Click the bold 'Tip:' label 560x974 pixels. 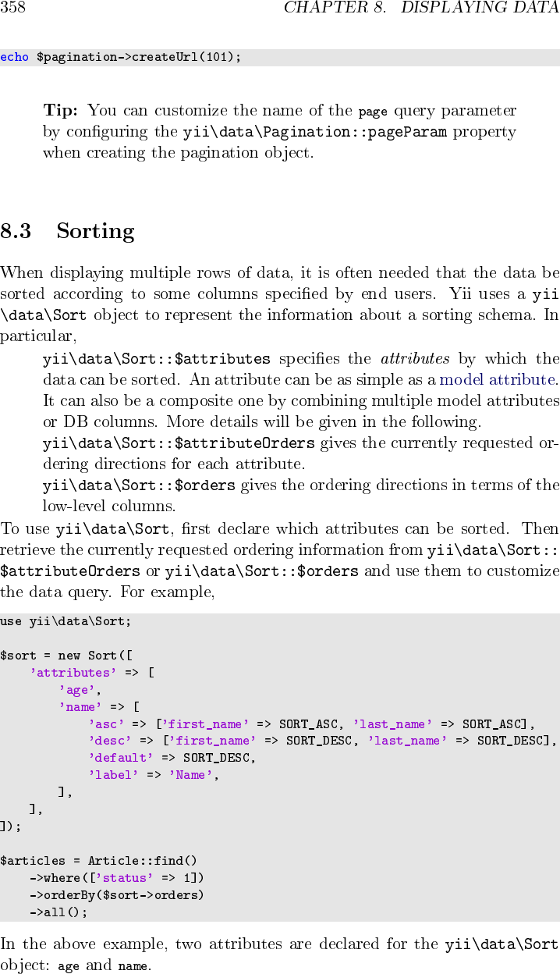pyautogui.click(x=60, y=110)
